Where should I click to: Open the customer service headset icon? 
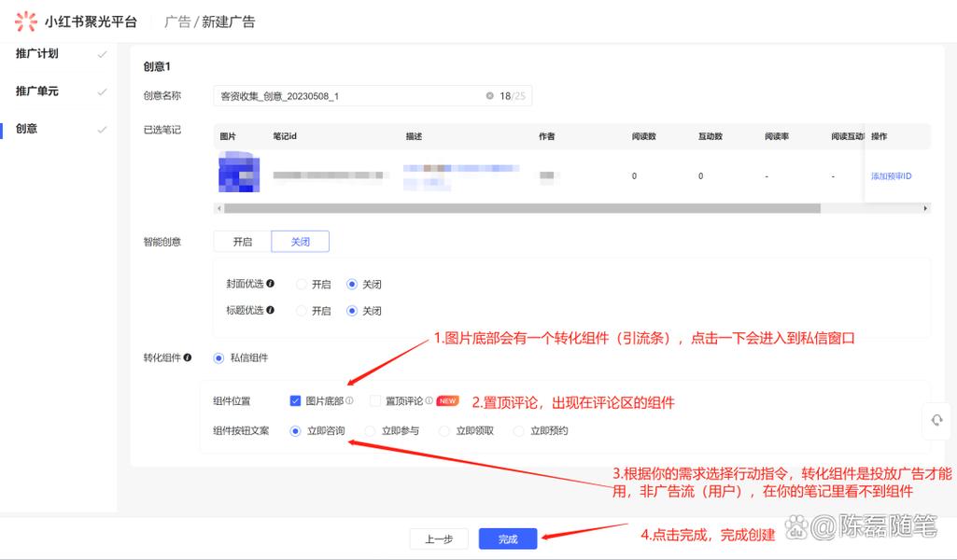tap(936, 421)
